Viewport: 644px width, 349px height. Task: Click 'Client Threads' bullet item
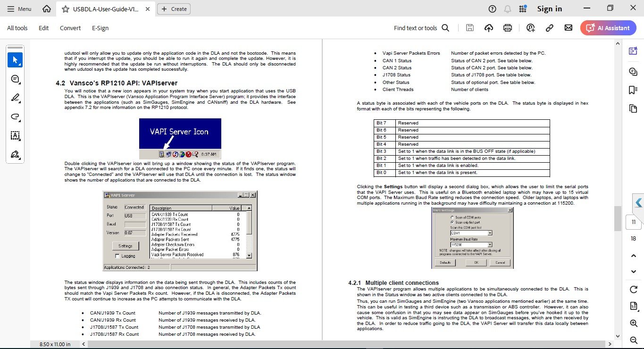[x=398, y=89]
